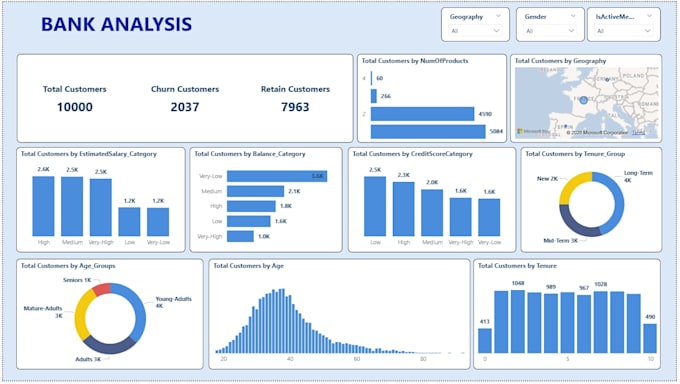Image resolution: width=680 pixels, height=384 pixels.
Task: Select the 413 bar in Tenure chart
Action: tap(485, 341)
